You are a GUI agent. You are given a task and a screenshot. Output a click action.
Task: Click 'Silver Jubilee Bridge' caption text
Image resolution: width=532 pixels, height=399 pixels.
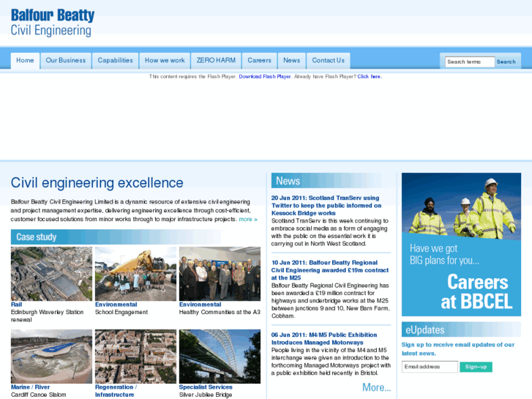coord(206,395)
